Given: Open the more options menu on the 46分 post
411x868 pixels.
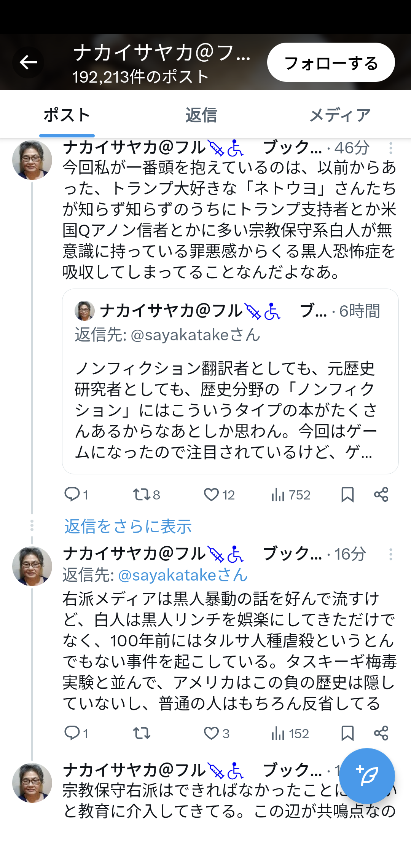Looking at the screenshot, I should tap(390, 148).
